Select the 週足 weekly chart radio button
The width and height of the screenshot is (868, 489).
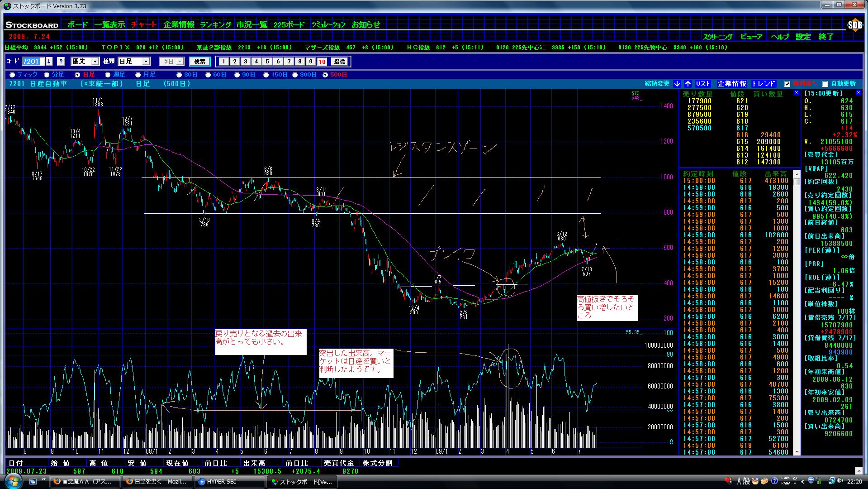[x=108, y=75]
